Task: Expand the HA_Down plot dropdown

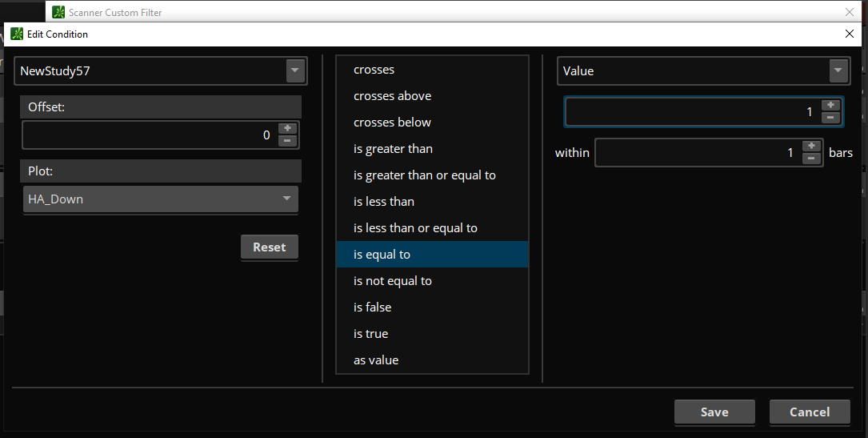Action: pos(286,199)
